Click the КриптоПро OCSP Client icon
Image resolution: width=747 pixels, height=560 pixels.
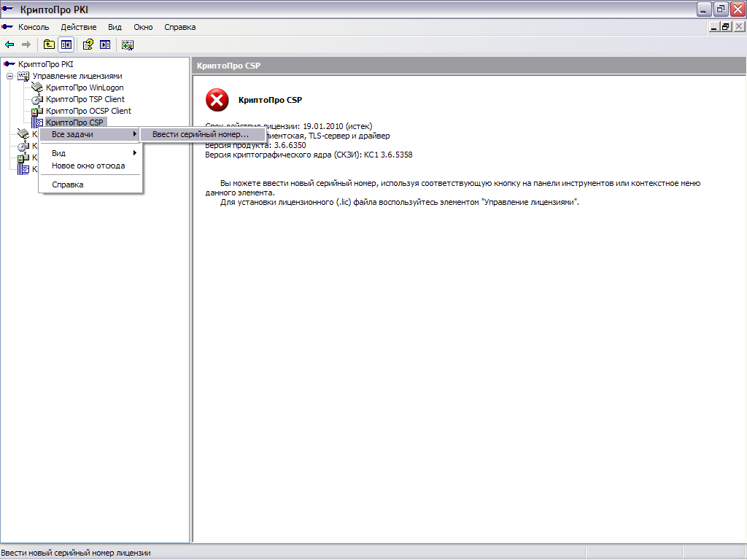(37, 111)
